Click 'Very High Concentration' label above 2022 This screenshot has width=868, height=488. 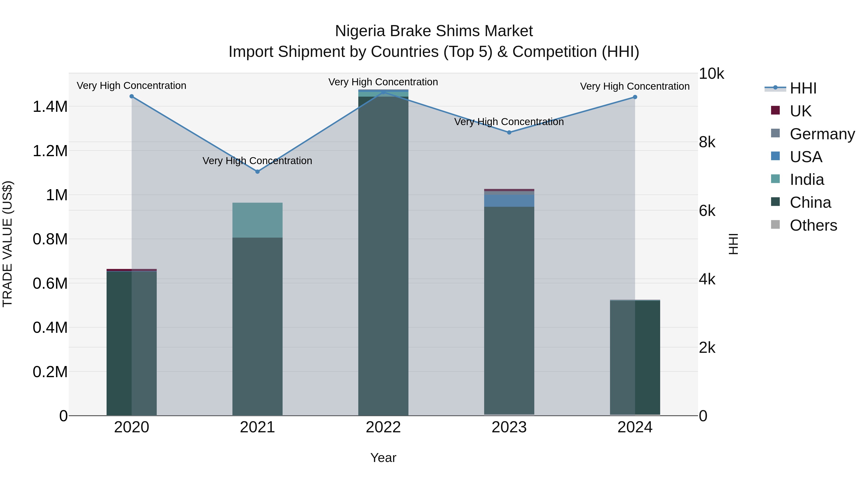click(x=383, y=82)
